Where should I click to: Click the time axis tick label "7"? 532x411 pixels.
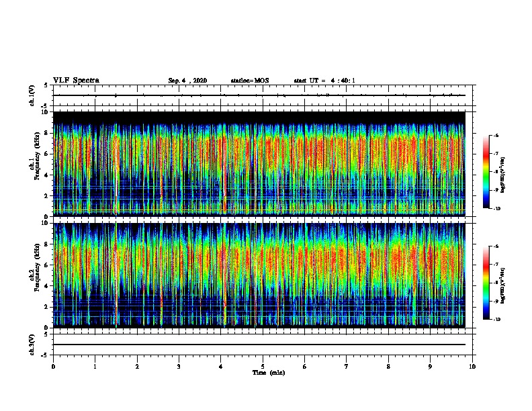(x=347, y=367)
